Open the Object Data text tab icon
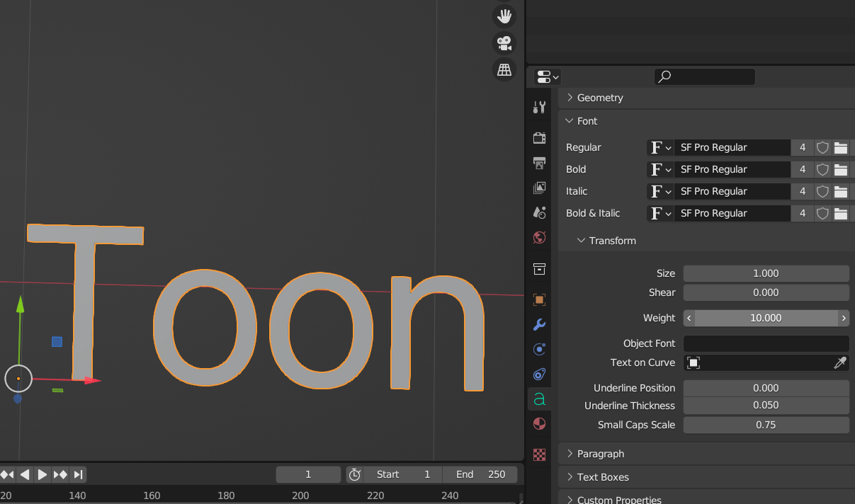 point(539,399)
